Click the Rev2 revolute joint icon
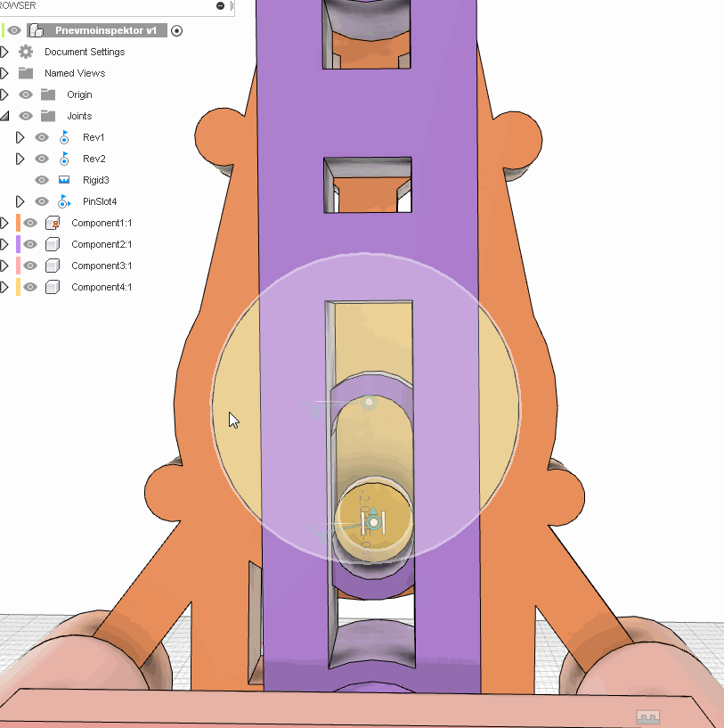The image size is (724, 728). pyautogui.click(x=64, y=159)
